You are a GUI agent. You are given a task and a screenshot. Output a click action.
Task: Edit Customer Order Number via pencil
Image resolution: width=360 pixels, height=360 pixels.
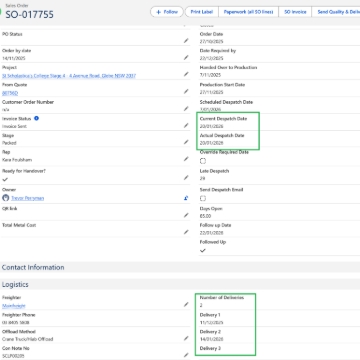tap(186, 109)
